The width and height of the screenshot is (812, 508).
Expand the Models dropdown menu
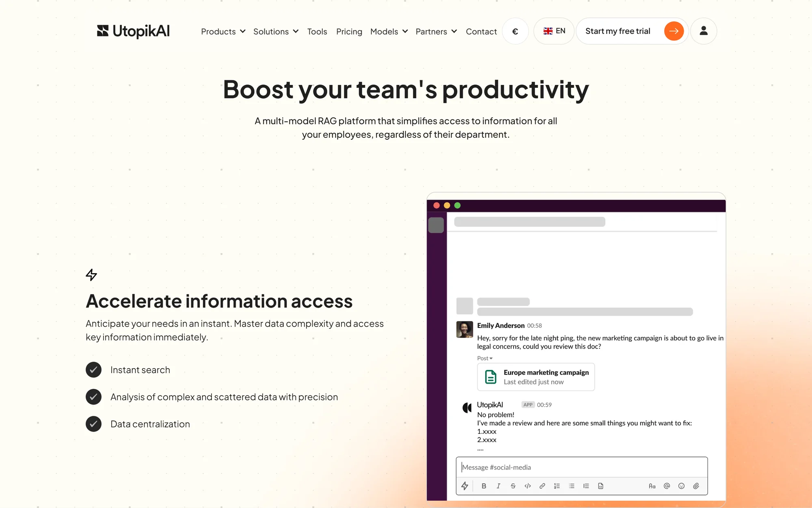click(389, 31)
